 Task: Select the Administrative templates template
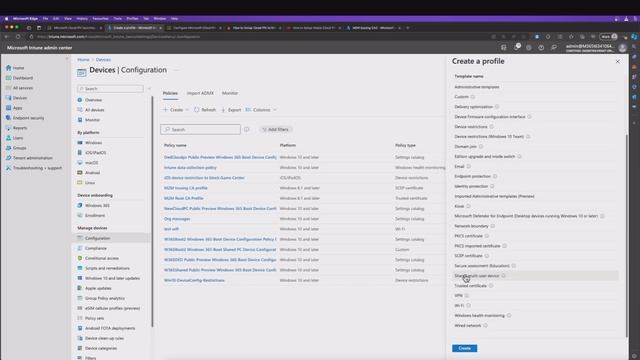click(x=477, y=87)
